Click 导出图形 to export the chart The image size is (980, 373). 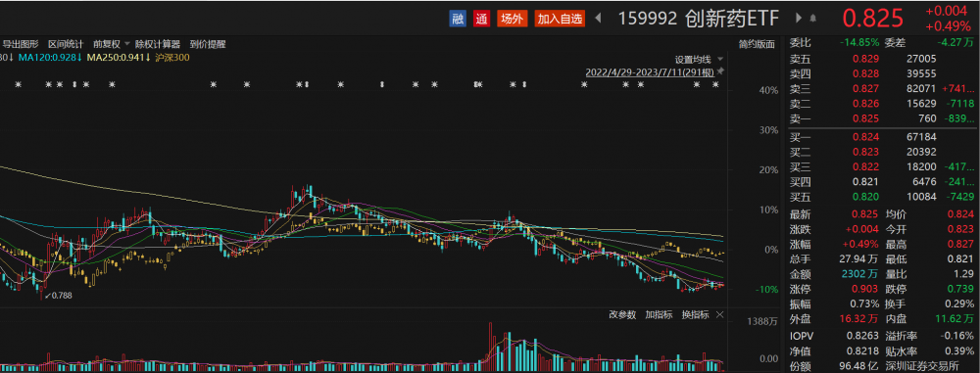click(x=21, y=44)
